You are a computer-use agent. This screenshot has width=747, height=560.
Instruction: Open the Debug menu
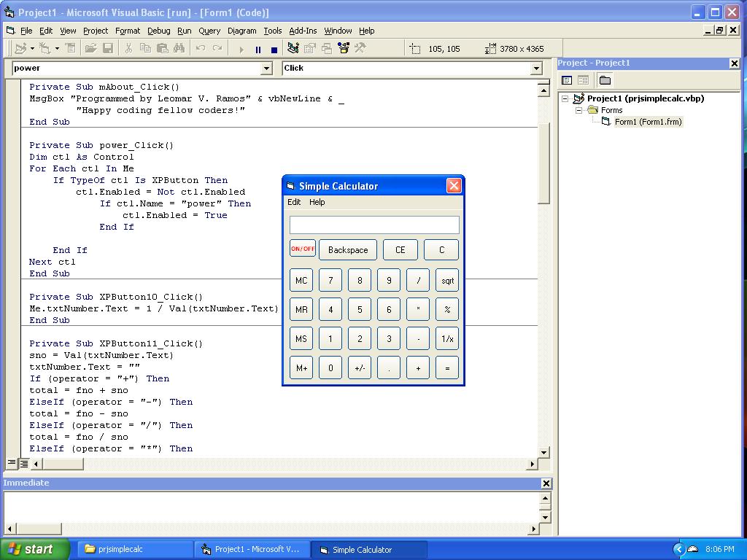[158, 31]
